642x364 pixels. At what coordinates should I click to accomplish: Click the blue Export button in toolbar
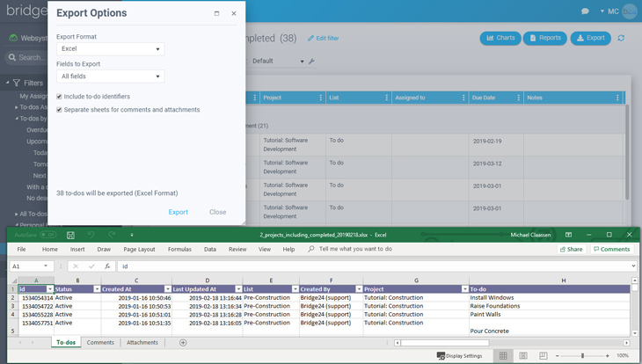tap(590, 38)
